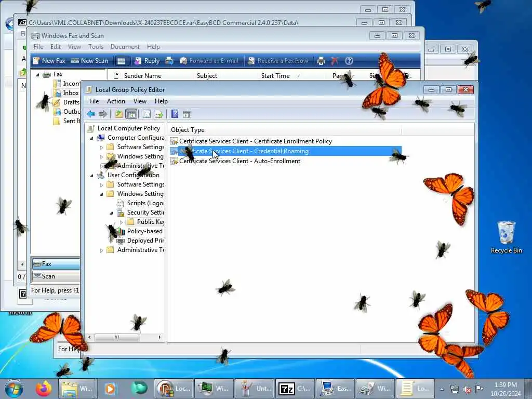Image resolution: width=532 pixels, height=399 pixels.
Task: Click the printer icon in Fax and Scan toolbar
Action: click(321, 61)
